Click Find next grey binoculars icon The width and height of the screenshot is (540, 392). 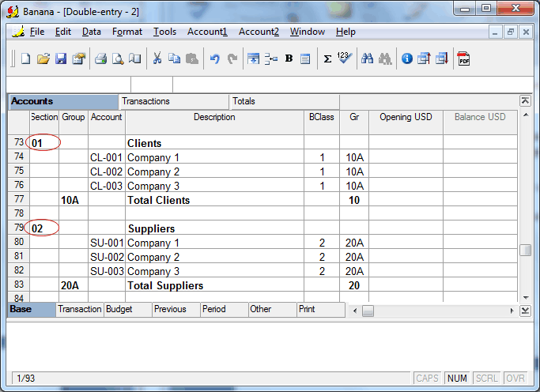[385, 58]
